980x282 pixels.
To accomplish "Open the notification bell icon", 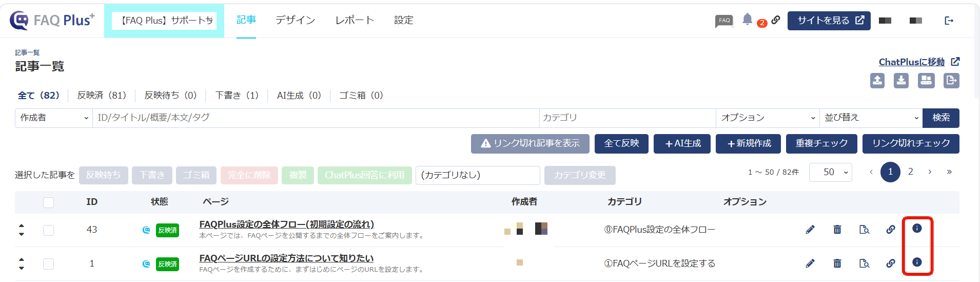I will tap(748, 20).
